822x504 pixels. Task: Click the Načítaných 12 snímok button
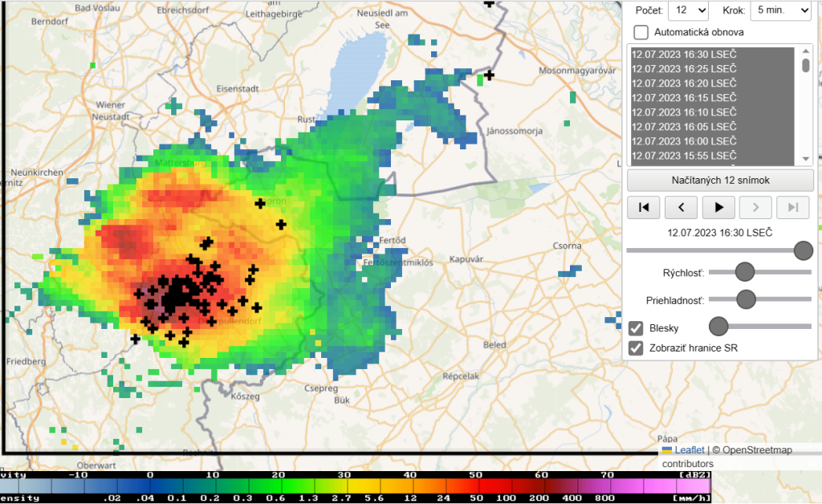point(720,180)
